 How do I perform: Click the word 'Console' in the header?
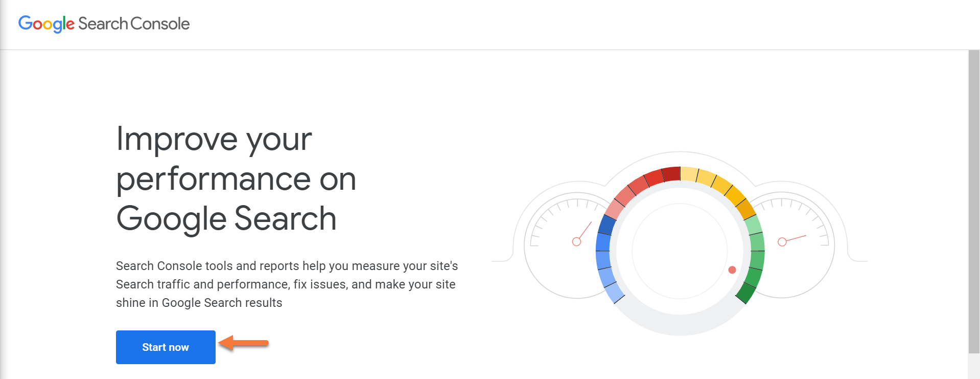160,24
